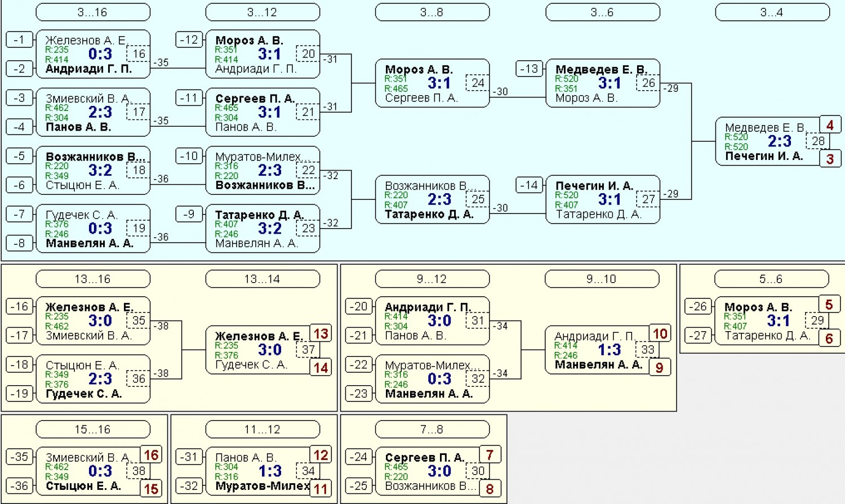The image size is (845, 504).
Task: Click the 3...12 round header
Action: [x=263, y=12]
